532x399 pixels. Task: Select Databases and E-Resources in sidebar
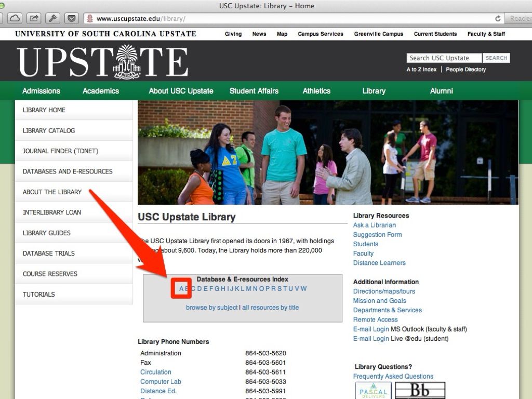68,171
